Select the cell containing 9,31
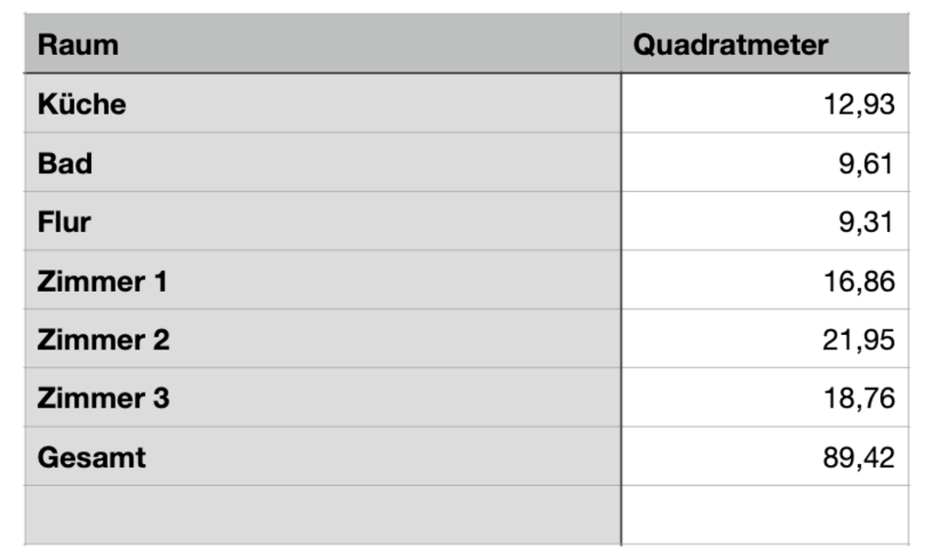Screen dimensions: 940x560 point(866,221)
